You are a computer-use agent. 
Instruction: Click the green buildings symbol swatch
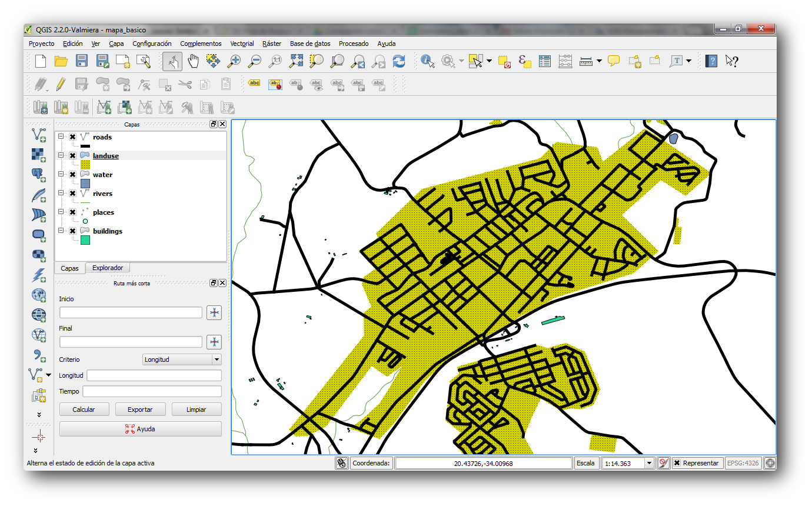click(85, 240)
